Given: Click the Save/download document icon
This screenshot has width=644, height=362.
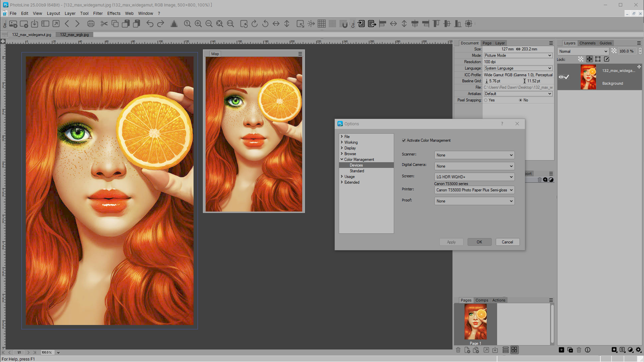Looking at the screenshot, I should point(34,24).
